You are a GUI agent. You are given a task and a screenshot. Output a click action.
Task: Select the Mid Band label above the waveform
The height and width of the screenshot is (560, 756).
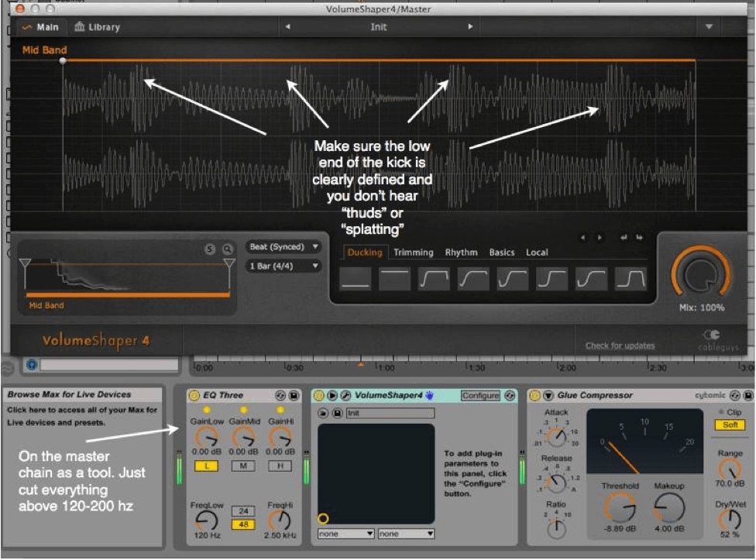point(44,50)
